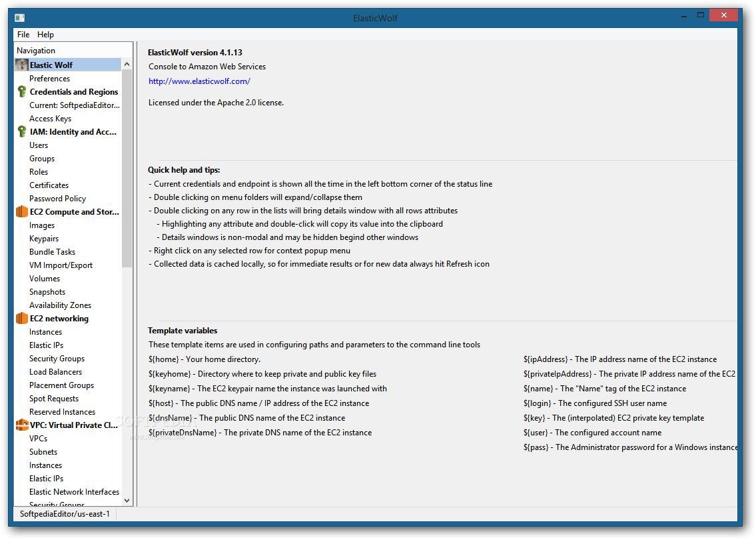Click the Credentials and Regions key icon
Screen dimensions: 756x540
22,92
